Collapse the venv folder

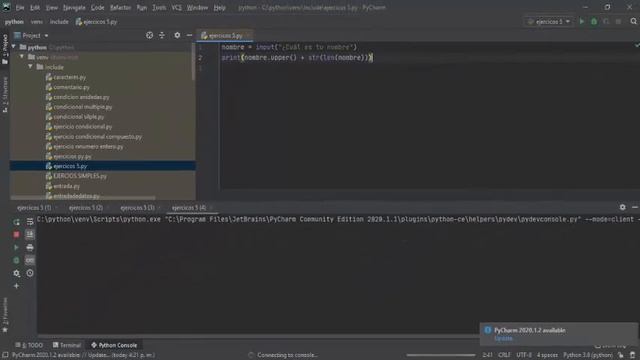22,57
